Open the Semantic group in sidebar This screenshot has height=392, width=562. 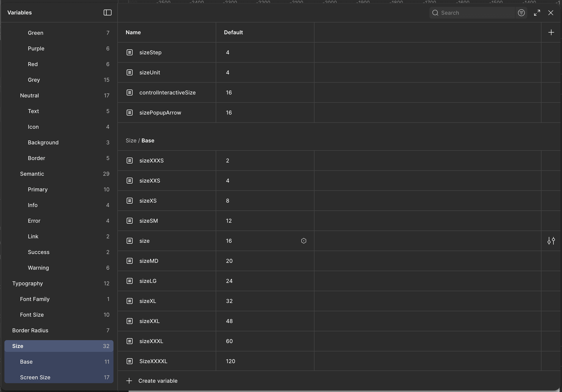pos(32,174)
